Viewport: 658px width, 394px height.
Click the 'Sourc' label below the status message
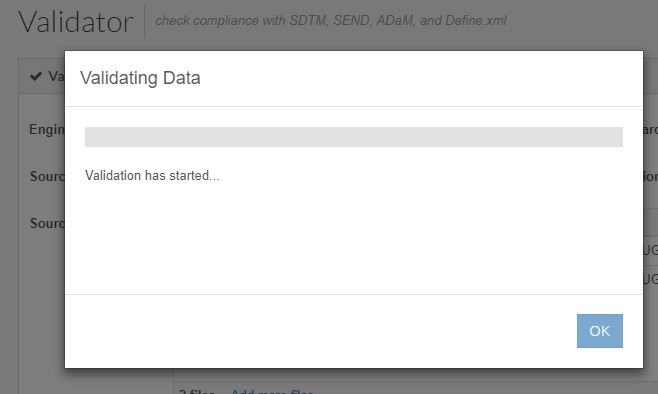coord(47,223)
